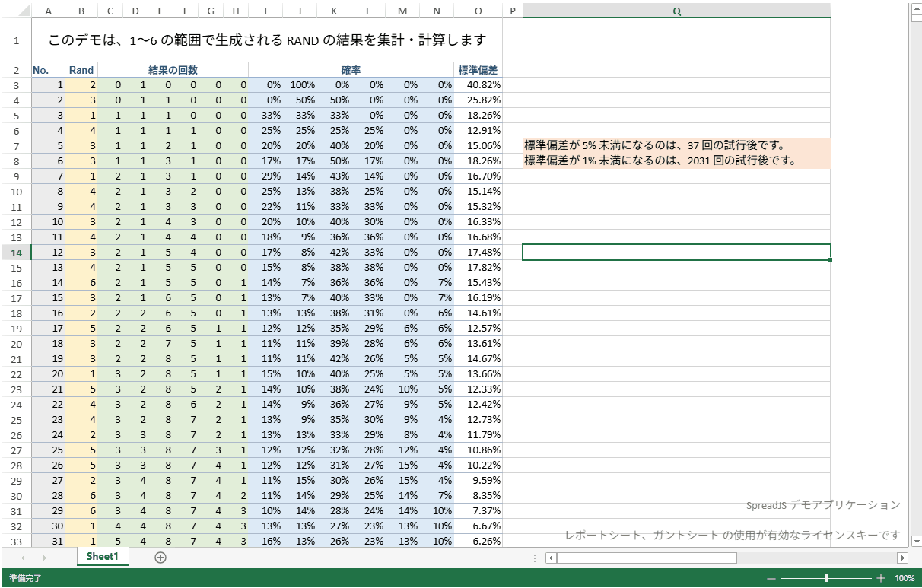The image size is (922, 588).
Task: Select row 14 header
Action: [16, 252]
